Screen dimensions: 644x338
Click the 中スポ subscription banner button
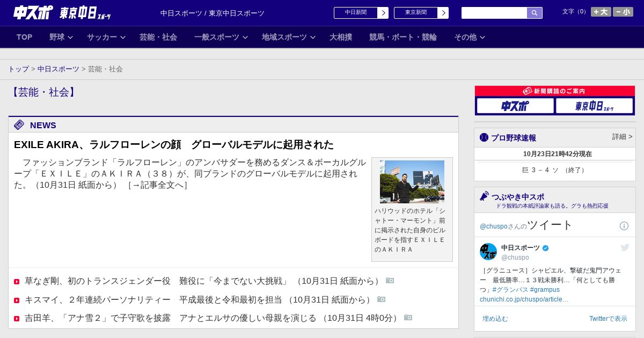coord(515,106)
